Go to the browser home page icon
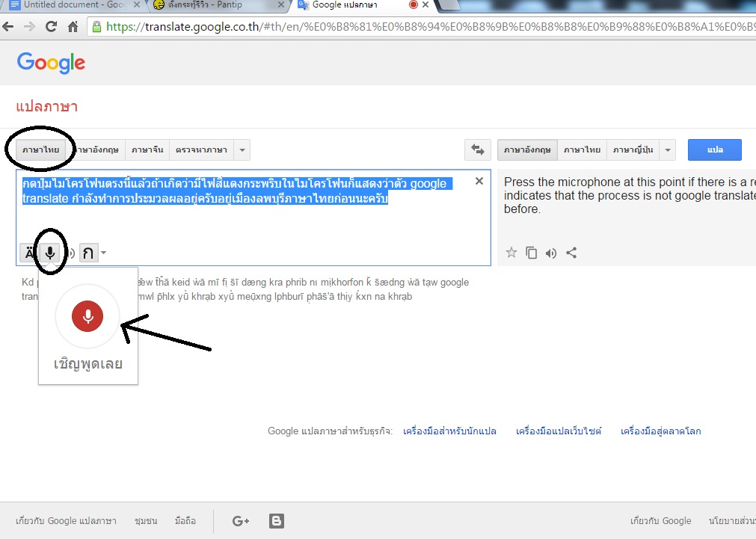This screenshot has width=756, height=539. 73,26
